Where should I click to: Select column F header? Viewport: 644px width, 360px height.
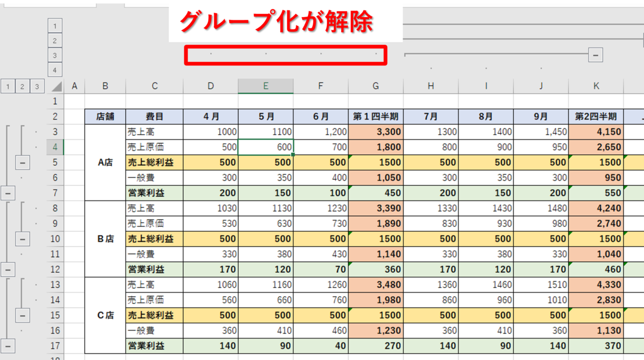point(320,86)
